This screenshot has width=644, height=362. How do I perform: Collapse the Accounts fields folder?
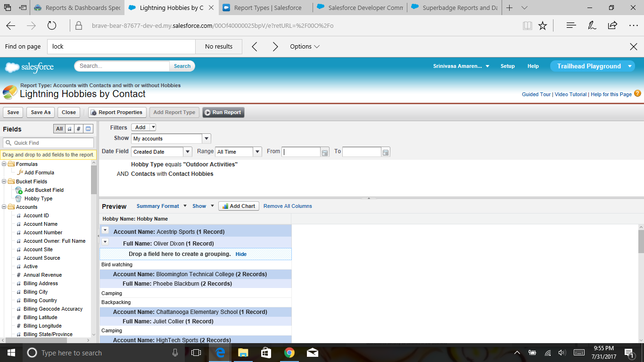tap(4, 207)
